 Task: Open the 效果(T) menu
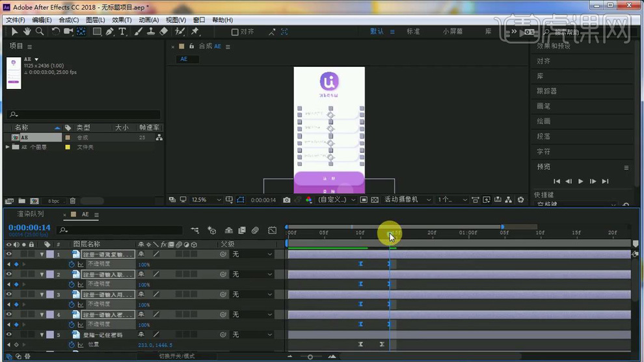[122, 20]
